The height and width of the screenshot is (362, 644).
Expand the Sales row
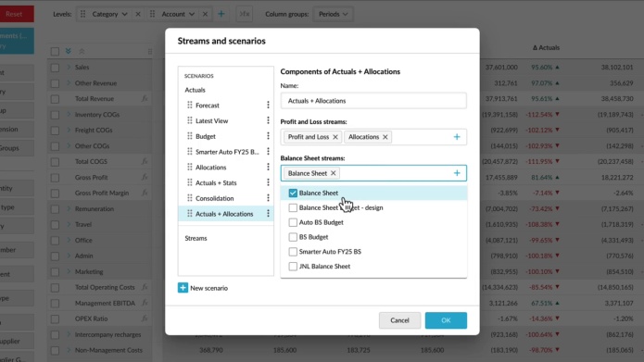[x=69, y=67]
